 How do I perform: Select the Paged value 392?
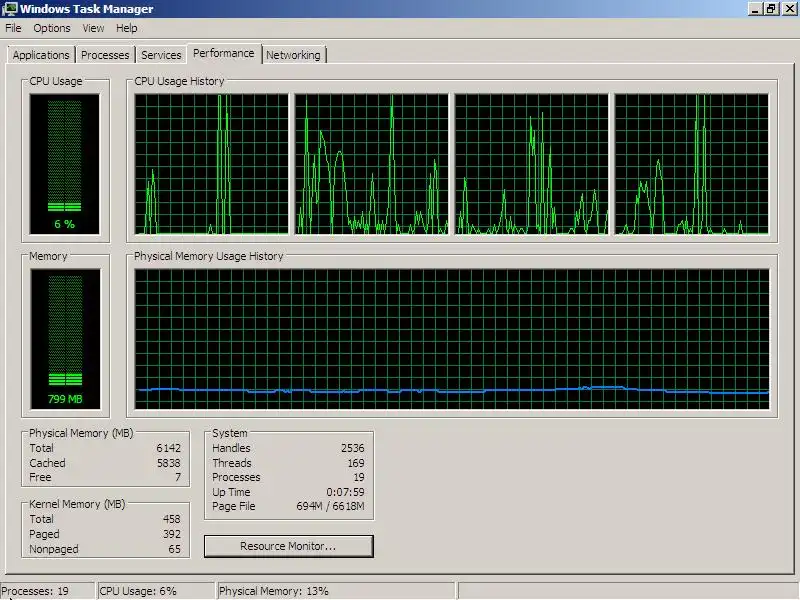point(171,534)
